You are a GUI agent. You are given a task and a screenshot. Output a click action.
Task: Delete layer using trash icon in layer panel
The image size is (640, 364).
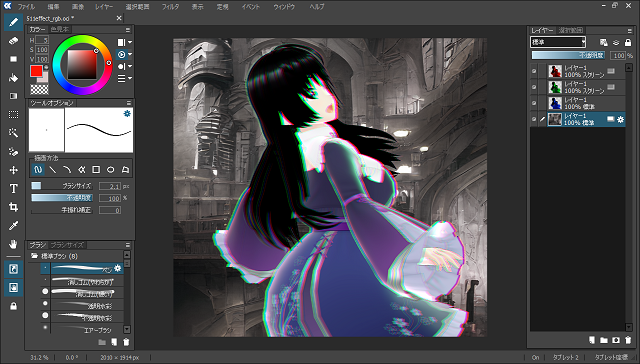[x=628, y=340]
